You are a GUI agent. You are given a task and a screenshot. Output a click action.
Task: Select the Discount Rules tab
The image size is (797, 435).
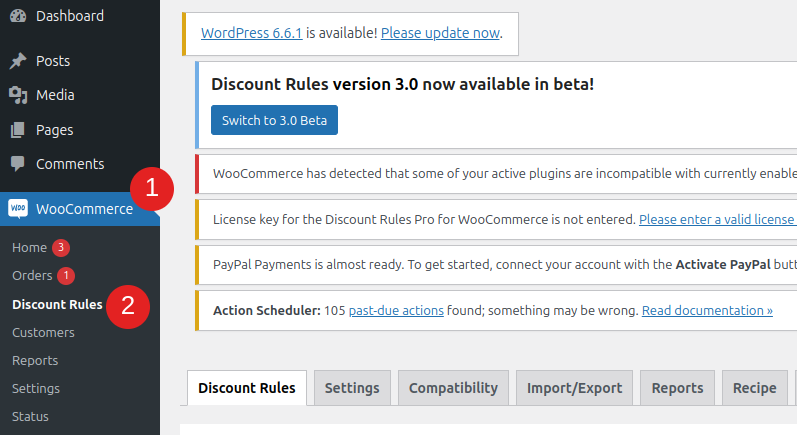(x=247, y=388)
